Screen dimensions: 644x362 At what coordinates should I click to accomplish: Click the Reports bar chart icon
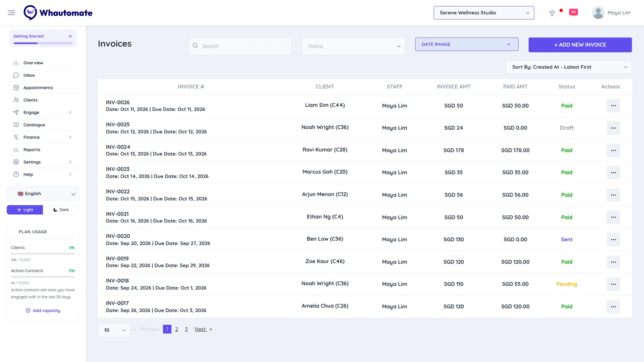pos(16,150)
